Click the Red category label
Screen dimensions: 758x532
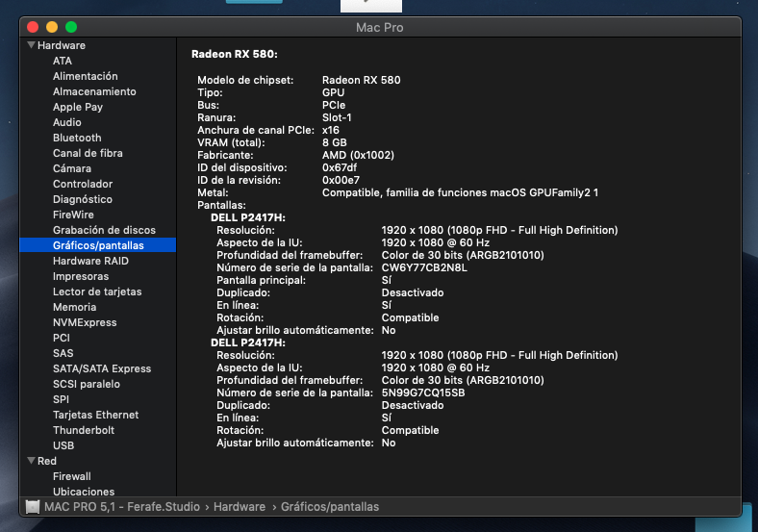coord(47,461)
